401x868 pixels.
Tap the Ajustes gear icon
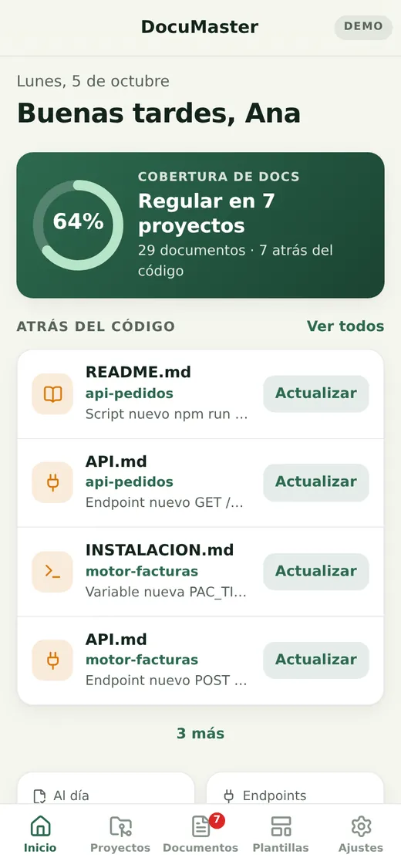361,826
